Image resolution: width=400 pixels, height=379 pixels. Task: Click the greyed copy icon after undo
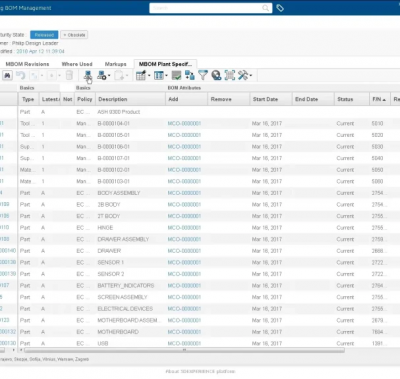pyautogui.click(x=34, y=76)
